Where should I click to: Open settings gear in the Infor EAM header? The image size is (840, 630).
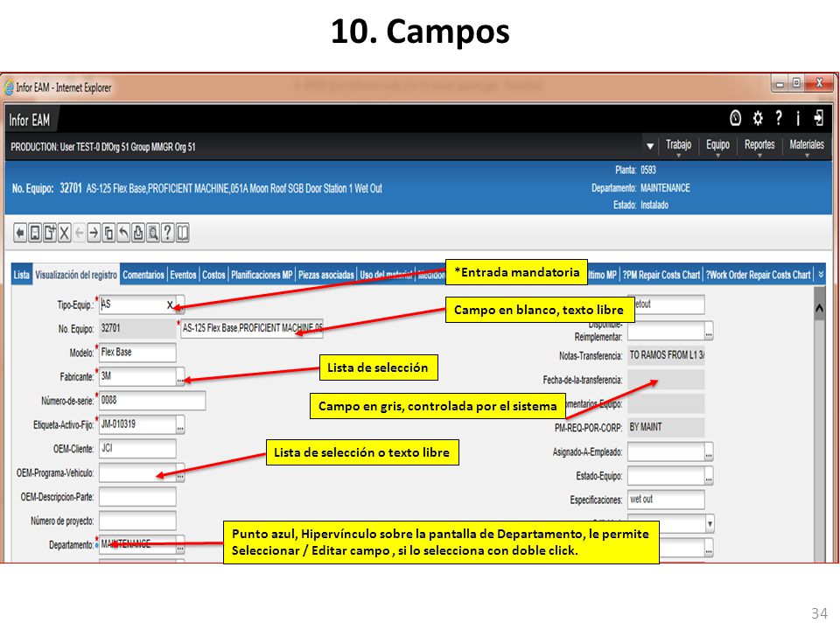click(x=758, y=118)
